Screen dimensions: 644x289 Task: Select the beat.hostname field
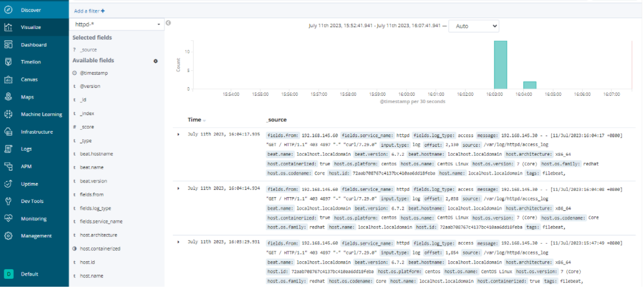tap(96, 154)
